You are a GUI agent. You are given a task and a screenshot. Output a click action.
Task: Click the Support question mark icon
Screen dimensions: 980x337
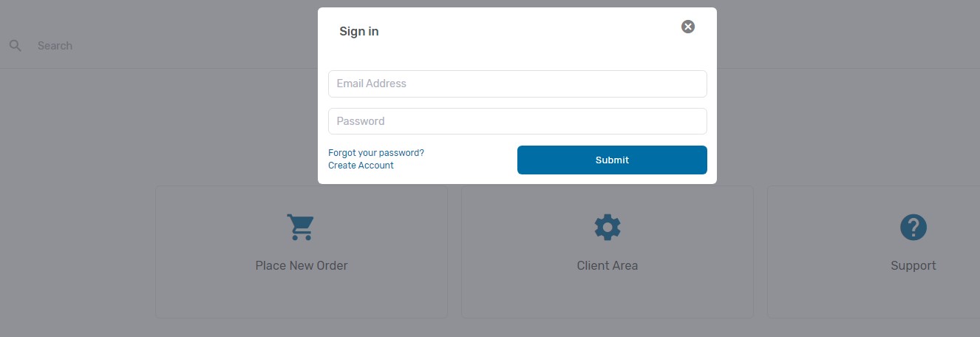[913, 227]
